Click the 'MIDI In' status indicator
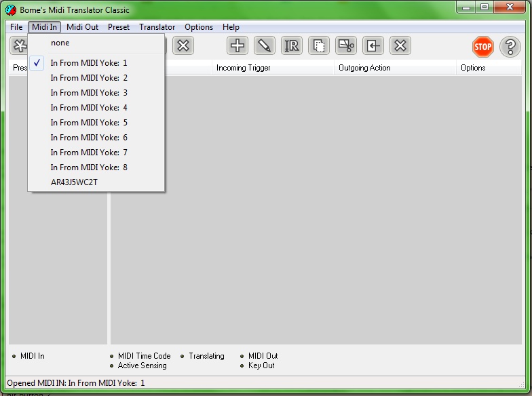The height and width of the screenshot is (396, 532). 28,356
